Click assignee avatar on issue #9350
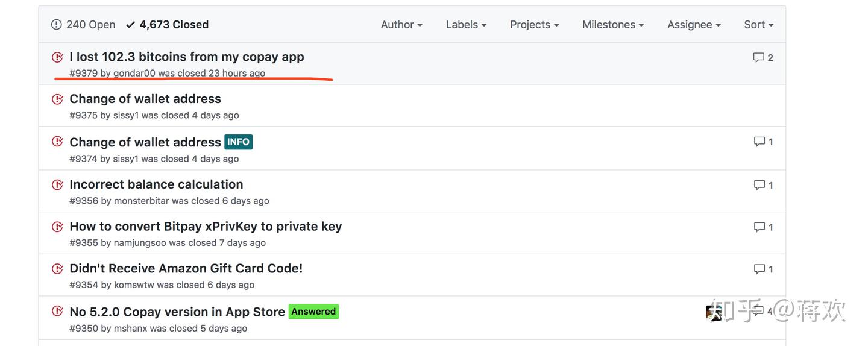The width and height of the screenshot is (868, 346). (714, 312)
